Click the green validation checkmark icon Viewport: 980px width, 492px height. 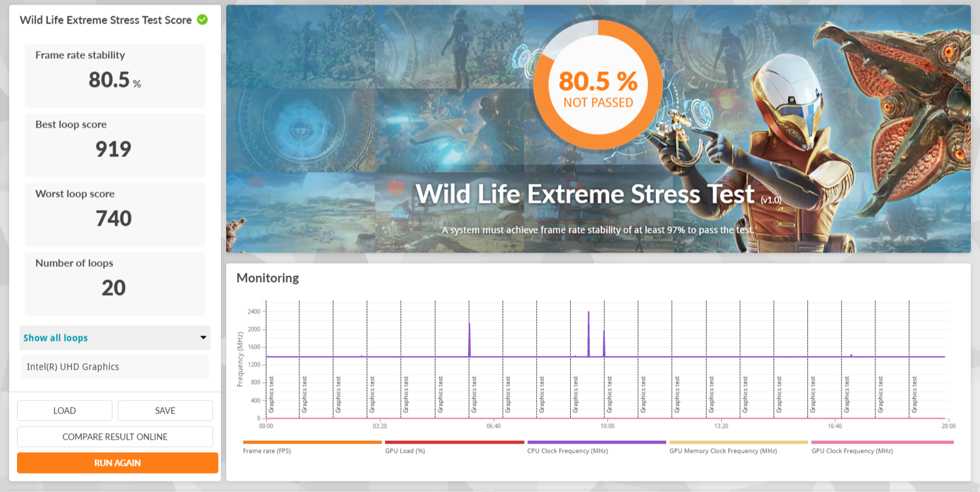pos(203,20)
